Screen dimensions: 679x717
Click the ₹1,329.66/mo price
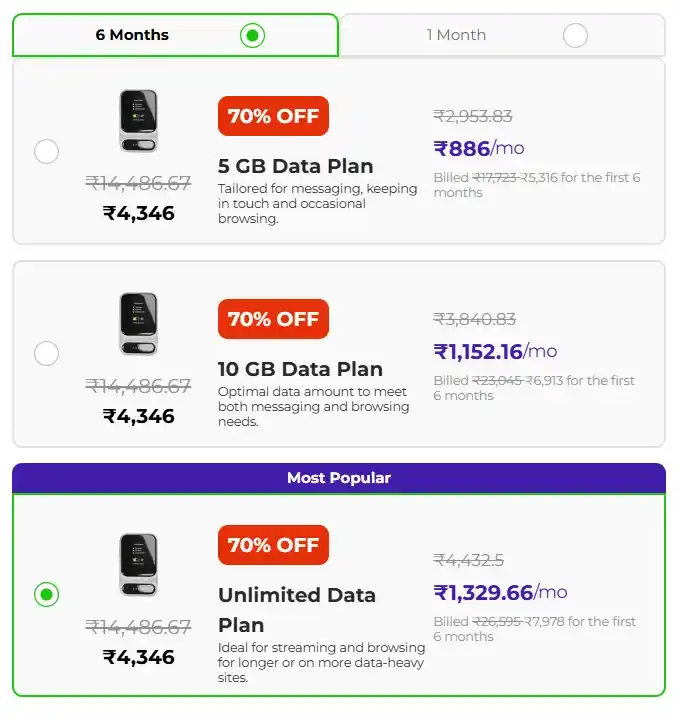click(499, 592)
